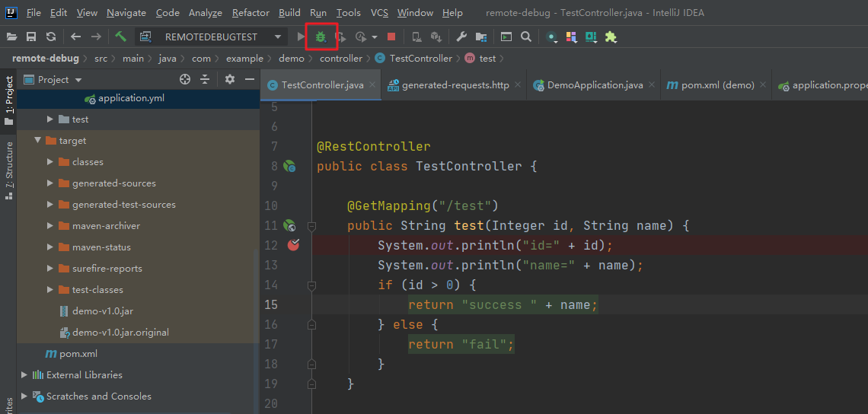The height and width of the screenshot is (414, 868).
Task: Toggle fold marker at line 11 method
Action: [311, 226]
